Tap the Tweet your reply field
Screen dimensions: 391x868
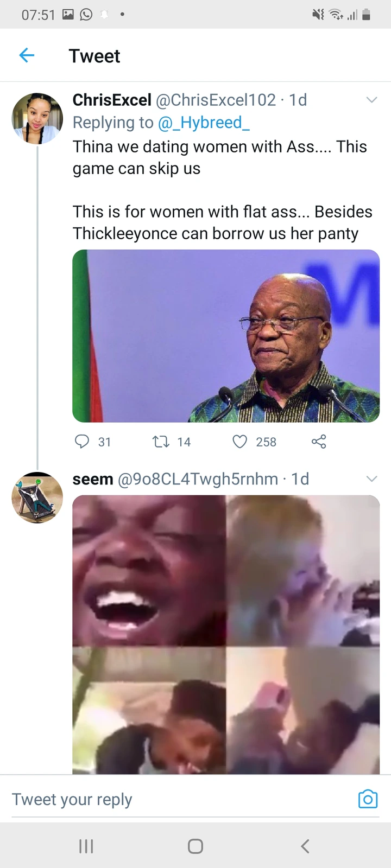(163, 799)
